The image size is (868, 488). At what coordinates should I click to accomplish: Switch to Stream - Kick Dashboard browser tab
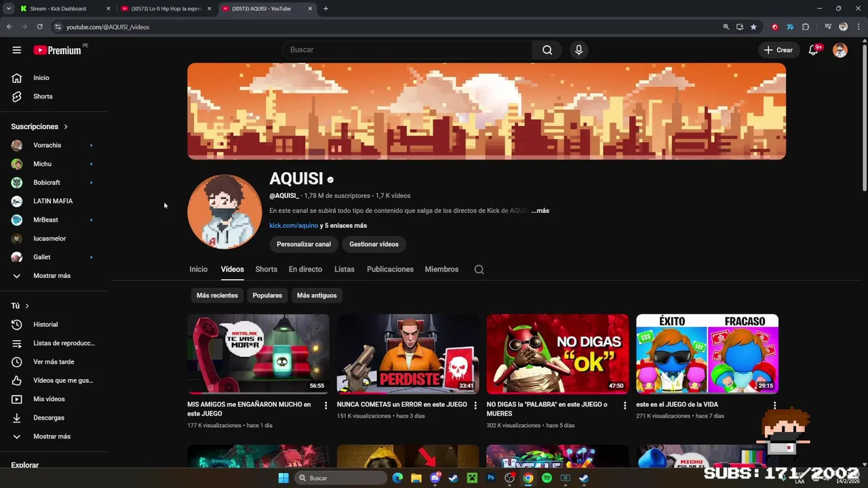(64, 9)
